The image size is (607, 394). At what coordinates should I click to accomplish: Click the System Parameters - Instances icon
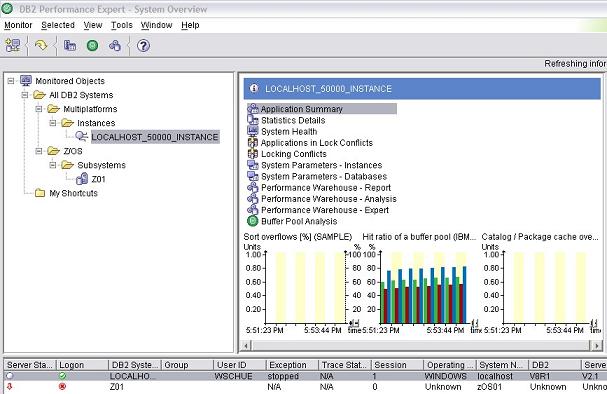click(x=253, y=165)
